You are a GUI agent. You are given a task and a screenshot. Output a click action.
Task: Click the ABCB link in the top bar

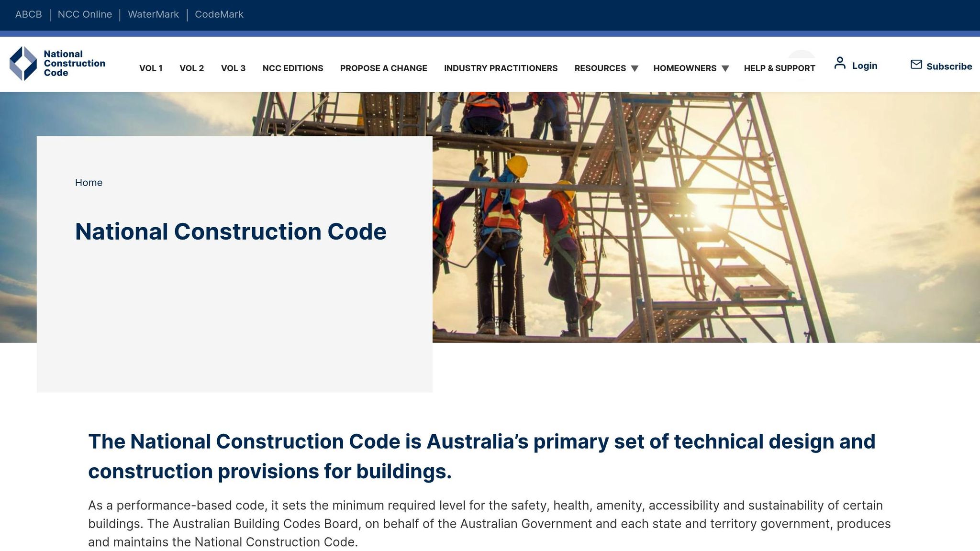pyautogui.click(x=28, y=14)
